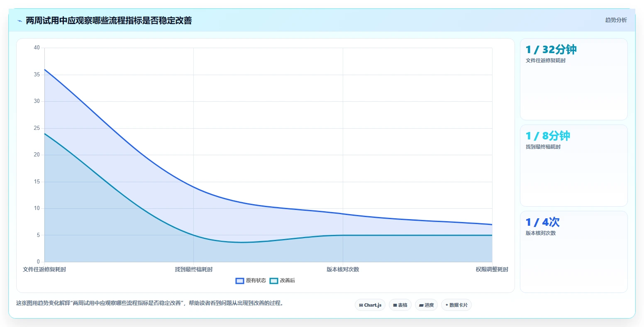Toggle the 原有状态 legend swatch
This screenshot has height=327, width=644.
239,281
